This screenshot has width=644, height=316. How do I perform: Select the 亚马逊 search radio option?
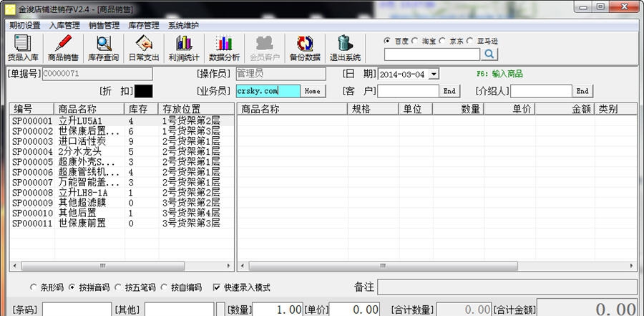(470, 41)
